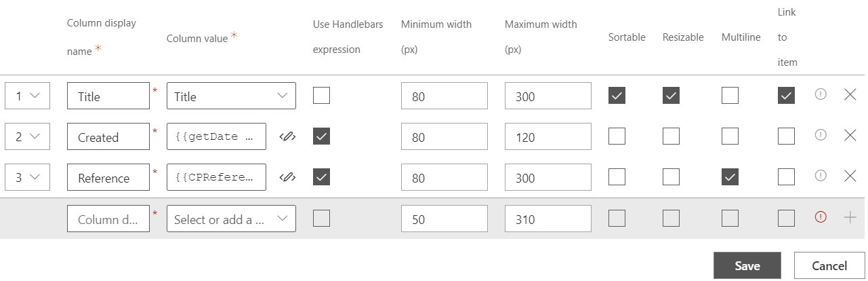
Task: Click the info icon on Title row
Action: tap(821, 95)
